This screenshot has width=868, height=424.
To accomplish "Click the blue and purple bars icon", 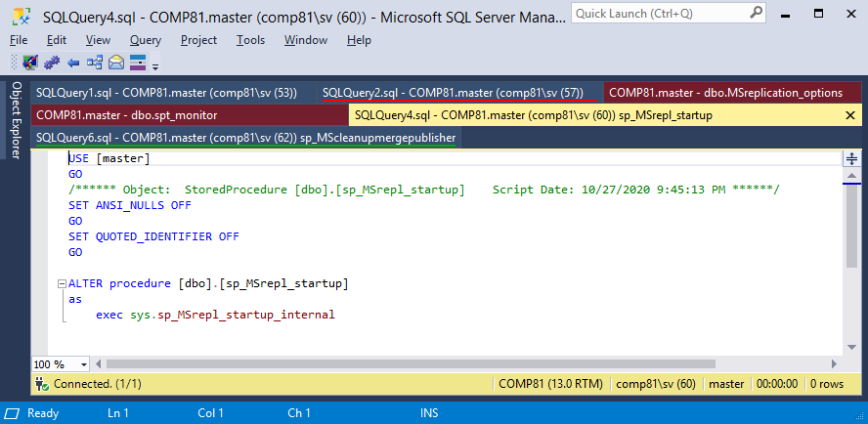I will (138, 63).
